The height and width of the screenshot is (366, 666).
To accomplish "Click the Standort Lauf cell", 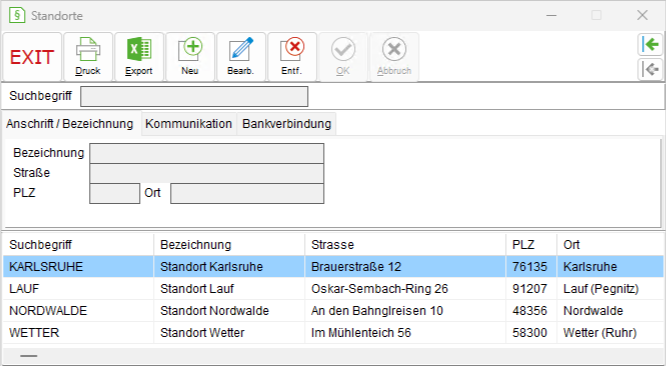I will click(x=229, y=289).
